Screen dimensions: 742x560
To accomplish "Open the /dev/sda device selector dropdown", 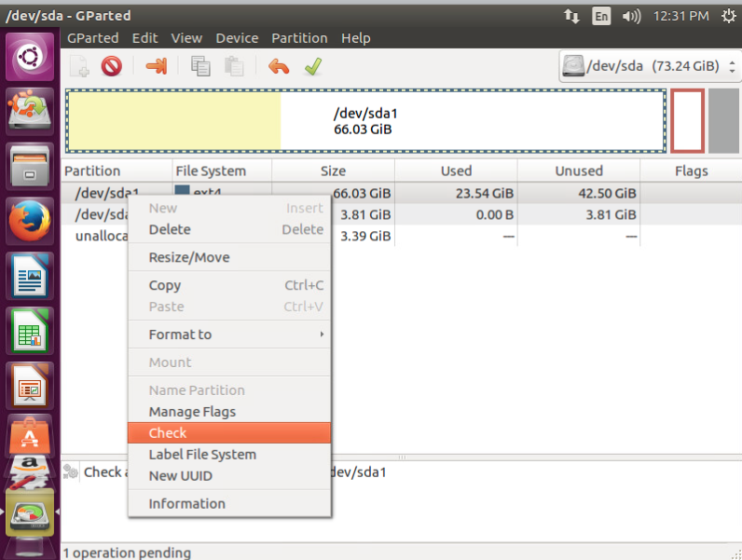I will [650, 66].
